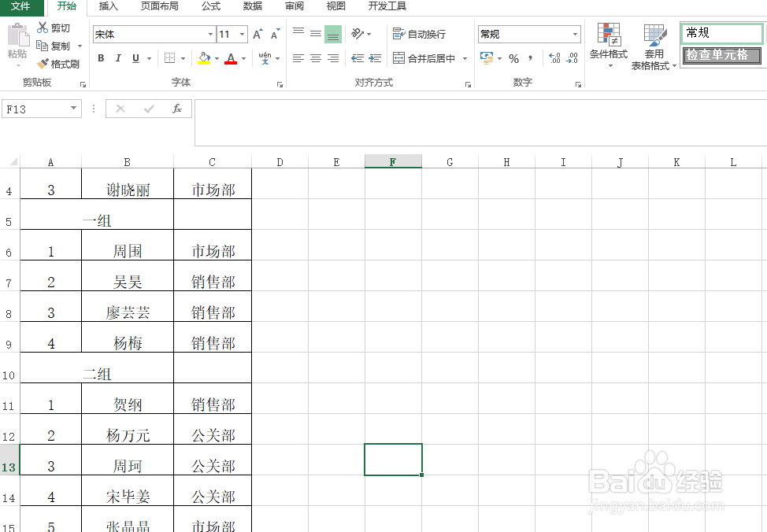Click the Percent Style icon
Screen dimensions: 767x532
pos(514,59)
